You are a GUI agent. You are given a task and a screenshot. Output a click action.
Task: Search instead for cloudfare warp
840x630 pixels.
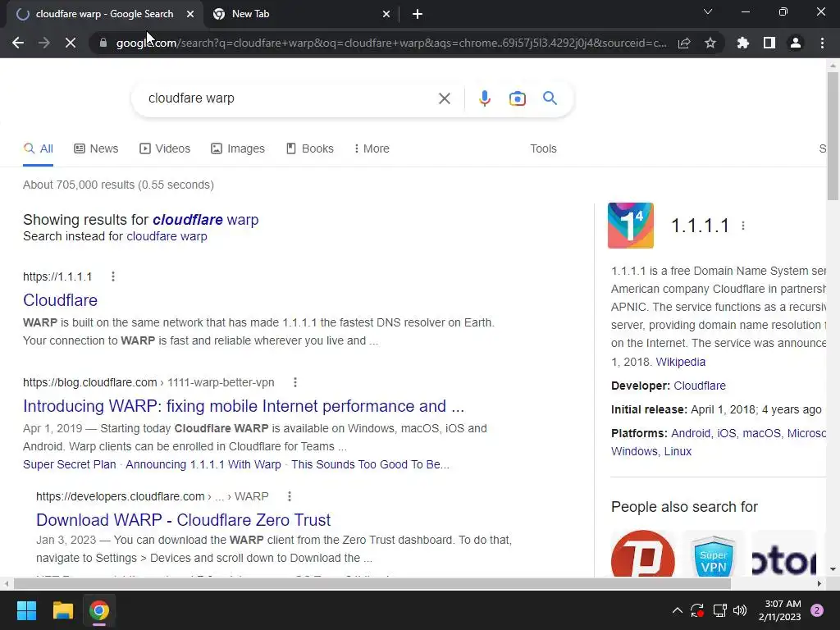167,236
